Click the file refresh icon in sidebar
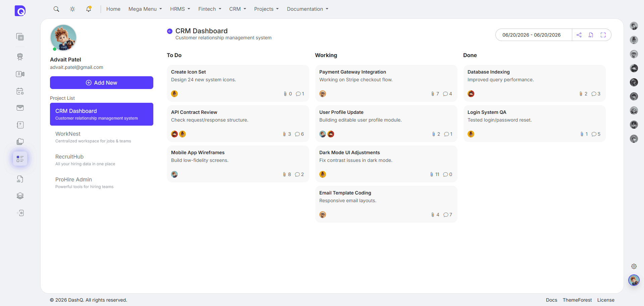Viewport: 644px width, 306px height. pos(20,179)
